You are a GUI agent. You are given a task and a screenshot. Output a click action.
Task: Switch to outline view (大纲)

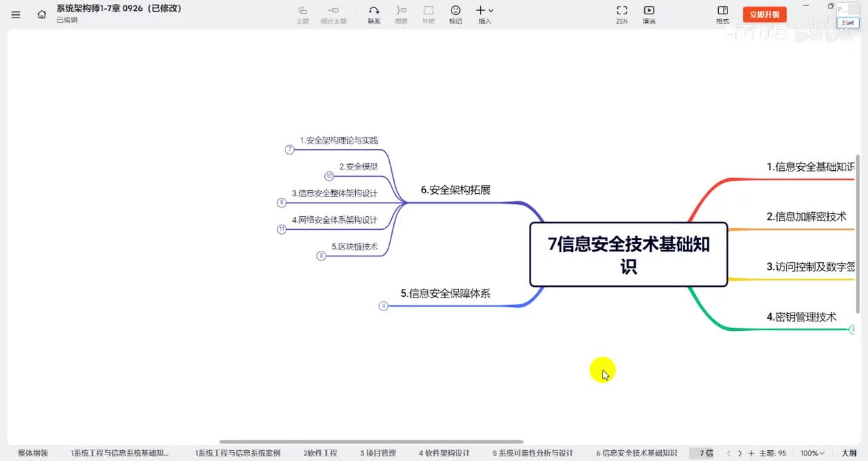click(x=849, y=453)
